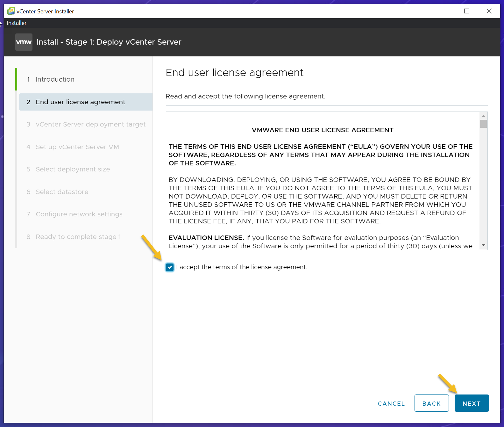Minimize the installer window
This screenshot has width=504, height=427.
click(x=445, y=11)
